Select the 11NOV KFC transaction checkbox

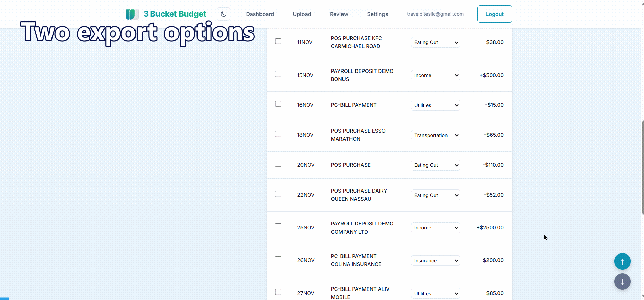click(x=278, y=41)
